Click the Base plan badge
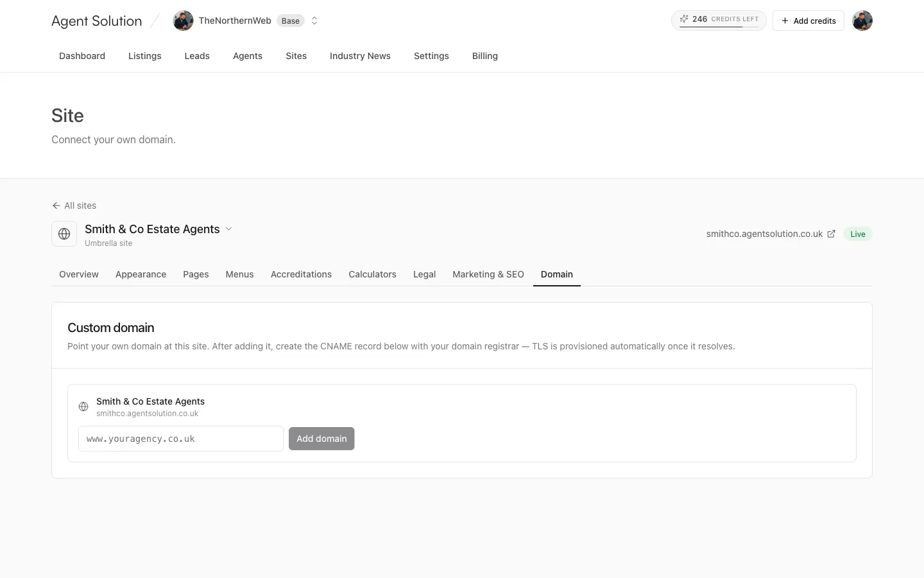924x578 pixels. tap(290, 21)
